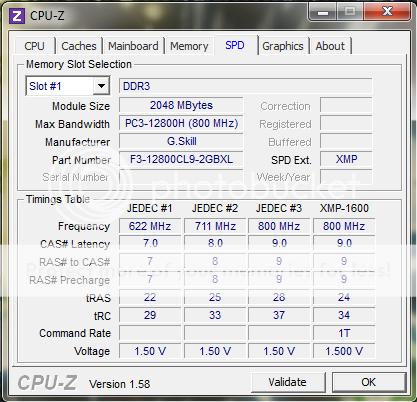This screenshot has width=417, height=402.
Task: Select the Memory tab
Action: point(189,46)
